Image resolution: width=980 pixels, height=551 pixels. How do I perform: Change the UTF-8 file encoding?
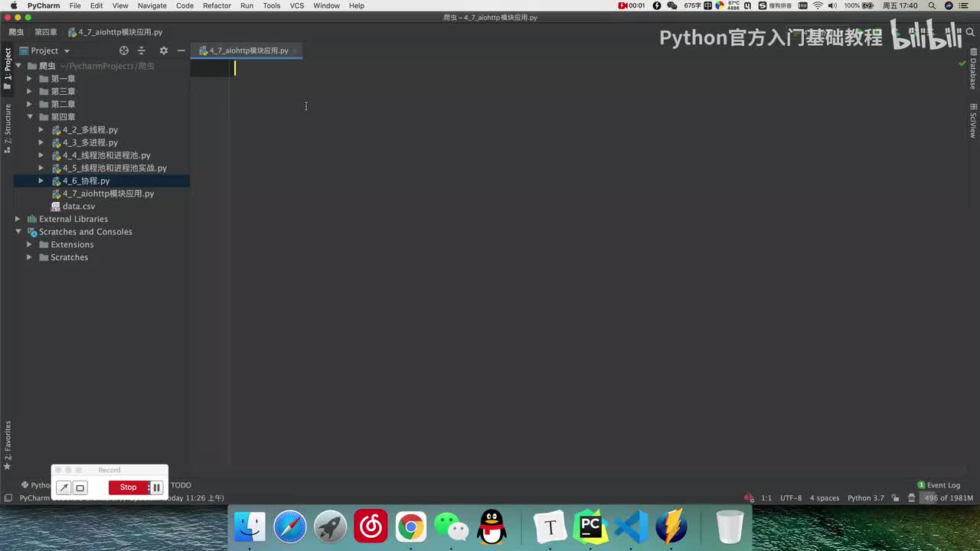pyautogui.click(x=791, y=498)
